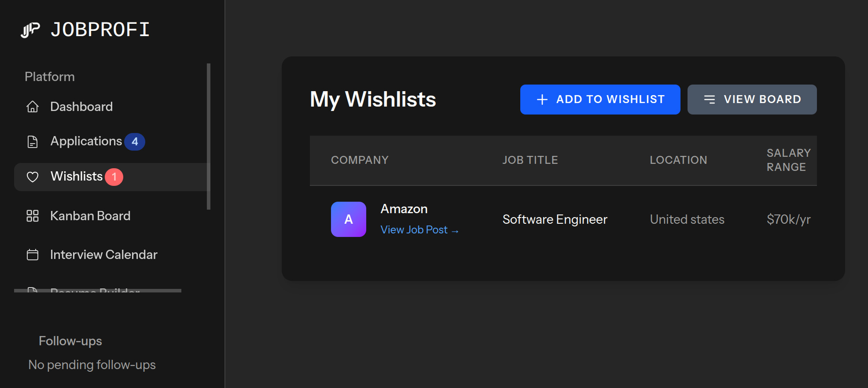
Task: Click the plus icon on Add to Wishlist
Action: [x=541, y=99]
